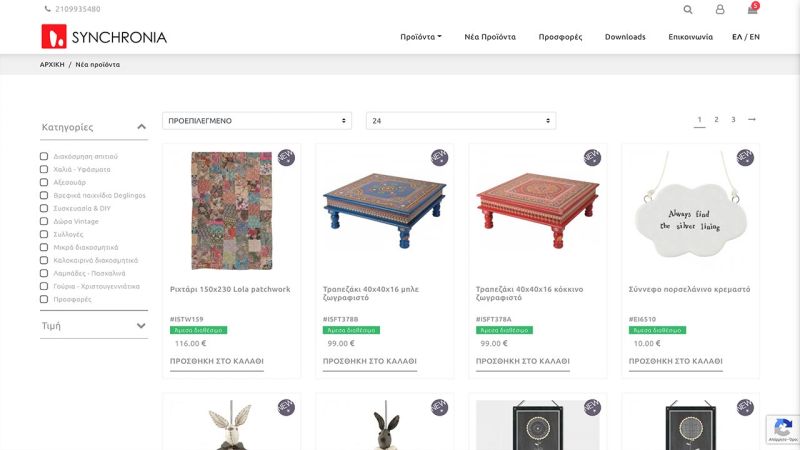Open the shopping basket icon
Viewport: 800px width, 450px height.
[752, 9]
